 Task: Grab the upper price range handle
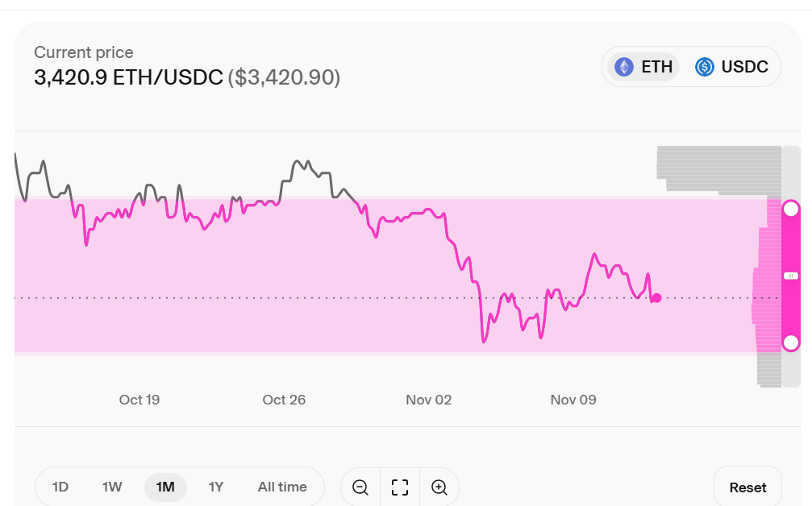pyautogui.click(x=791, y=209)
